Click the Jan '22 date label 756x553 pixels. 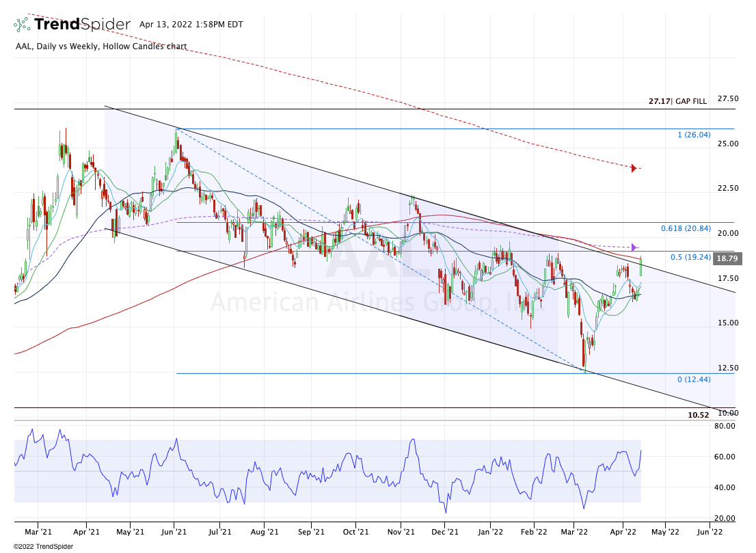click(x=490, y=532)
